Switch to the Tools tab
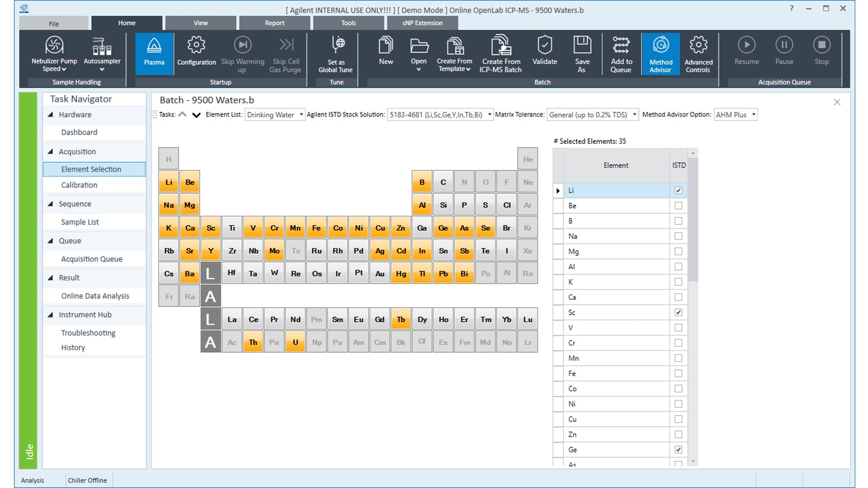This screenshot has height=488, width=868. click(x=349, y=23)
